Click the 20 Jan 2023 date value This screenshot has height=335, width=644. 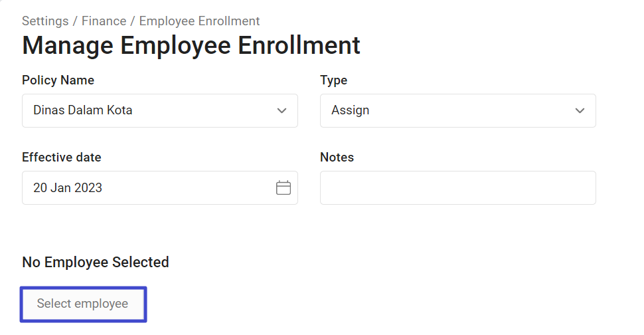click(x=68, y=188)
